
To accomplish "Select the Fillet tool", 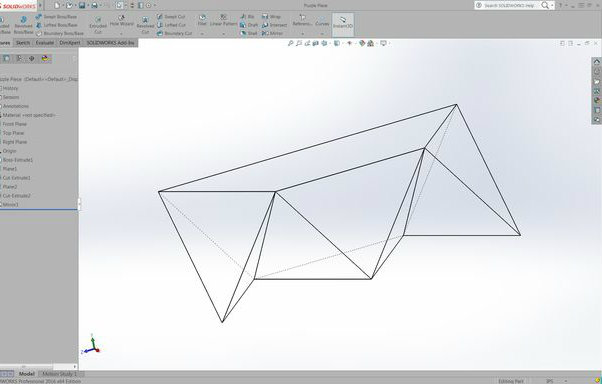I will click(x=202, y=20).
